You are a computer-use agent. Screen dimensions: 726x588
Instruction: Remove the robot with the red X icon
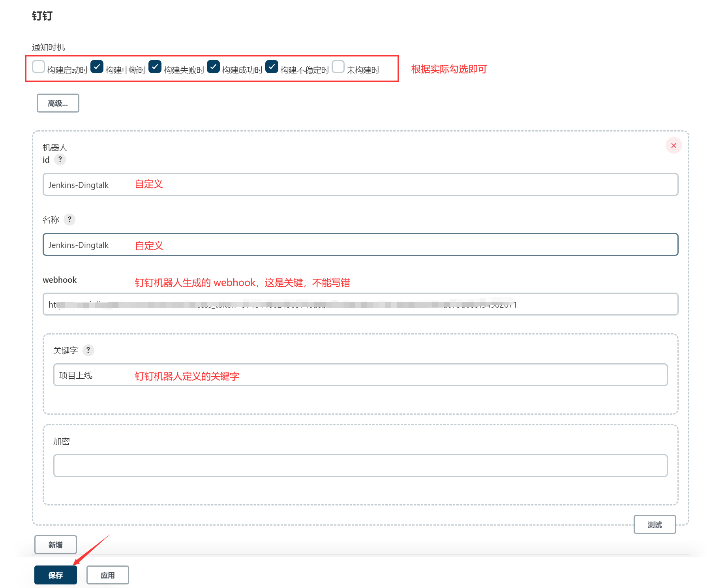pos(673,145)
